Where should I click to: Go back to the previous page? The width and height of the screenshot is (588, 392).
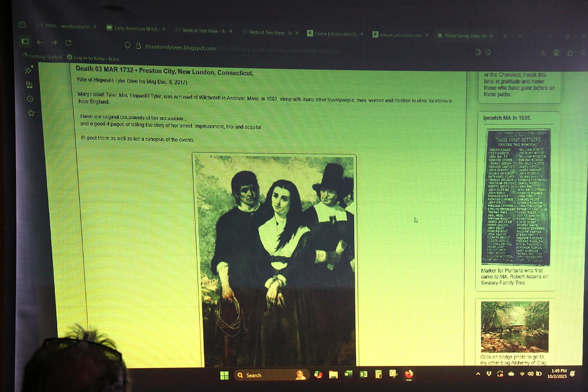tap(40, 43)
